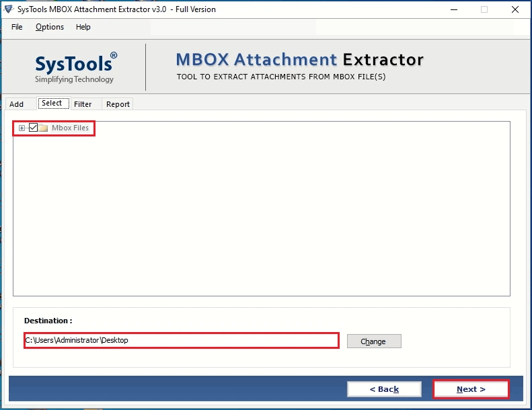Open the Options menu
Image resolution: width=532 pixels, height=410 pixels.
coord(50,27)
